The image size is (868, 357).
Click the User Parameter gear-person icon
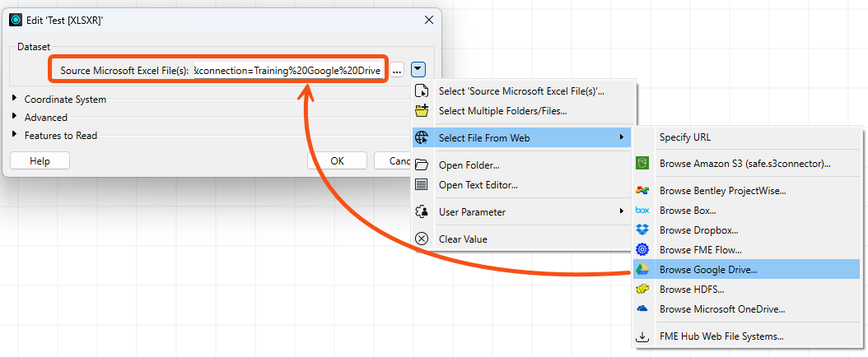coord(422,211)
